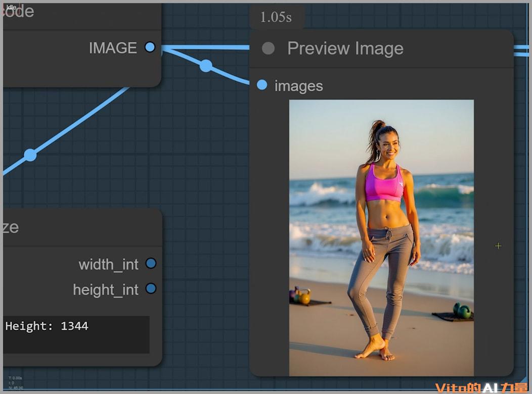
Task: Click the beach woman preview thumbnail
Action: point(381,238)
